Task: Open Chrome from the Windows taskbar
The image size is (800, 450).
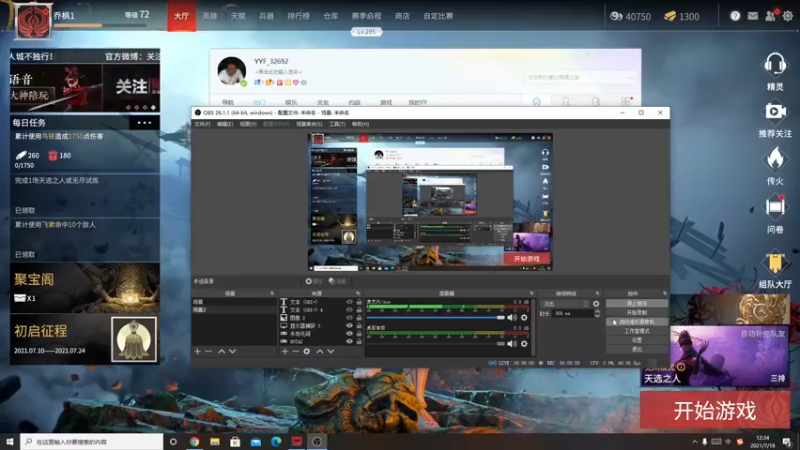Action: (194, 441)
